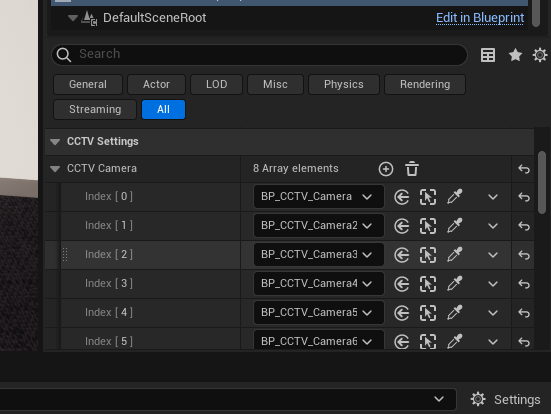Toggle the Streaming category filter
Image resolution: width=551 pixels, height=414 pixels.
(x=95, y=109)
